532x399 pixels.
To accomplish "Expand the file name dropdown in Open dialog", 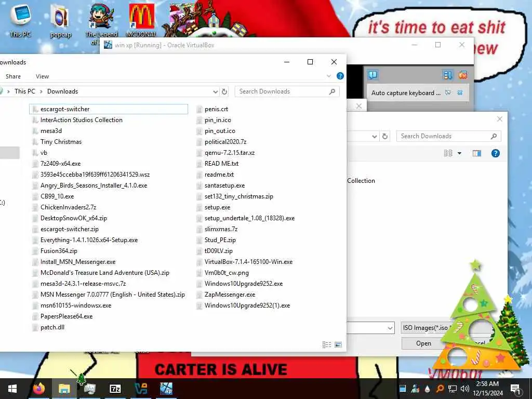I will tap(390, 328).
